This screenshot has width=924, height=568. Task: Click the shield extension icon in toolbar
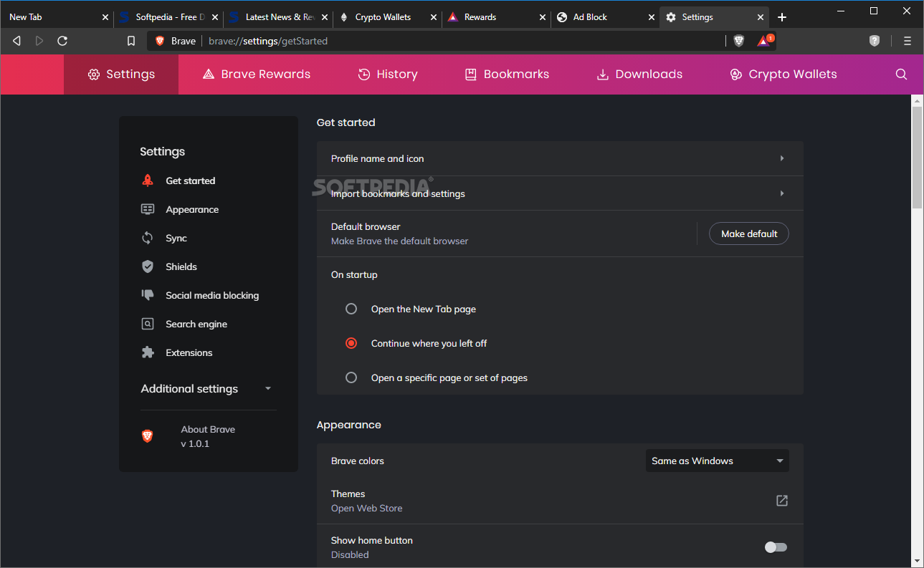tap(875, 41)
